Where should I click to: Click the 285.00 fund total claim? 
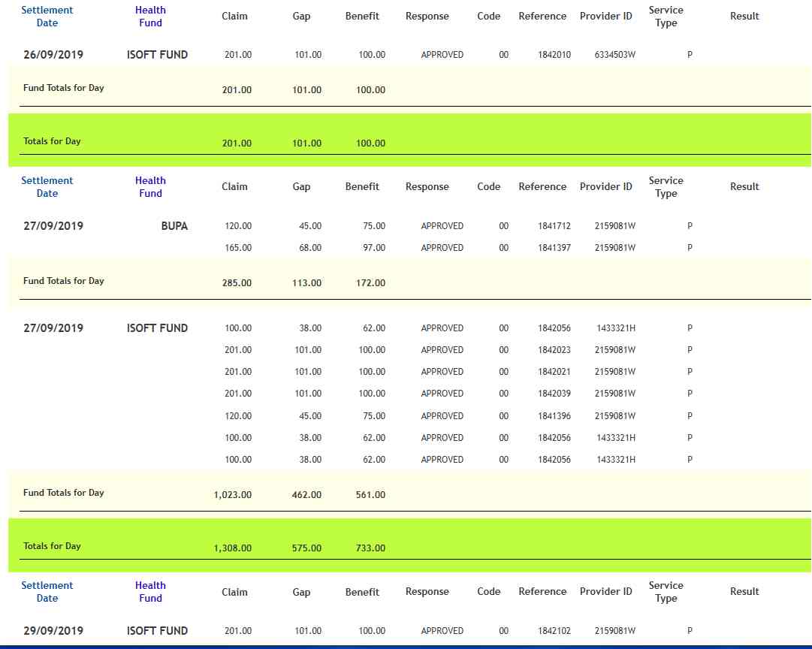click(237, 282)
